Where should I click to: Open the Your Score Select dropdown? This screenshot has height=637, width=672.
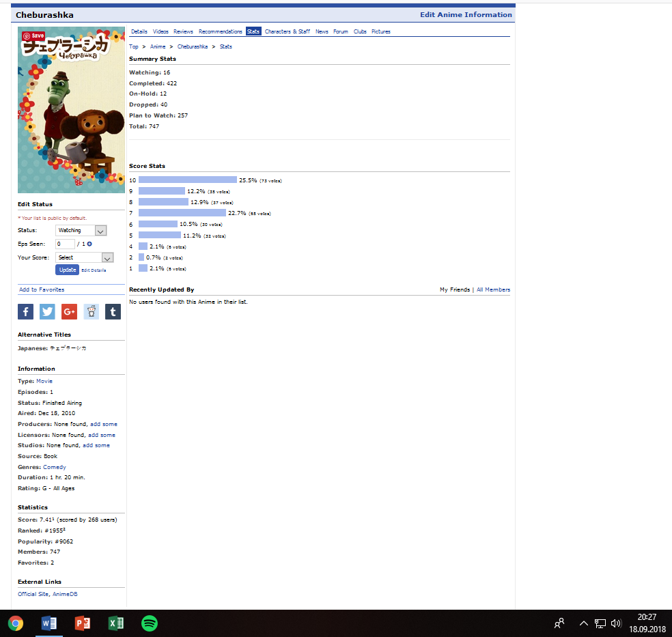(x=85, y=257)
